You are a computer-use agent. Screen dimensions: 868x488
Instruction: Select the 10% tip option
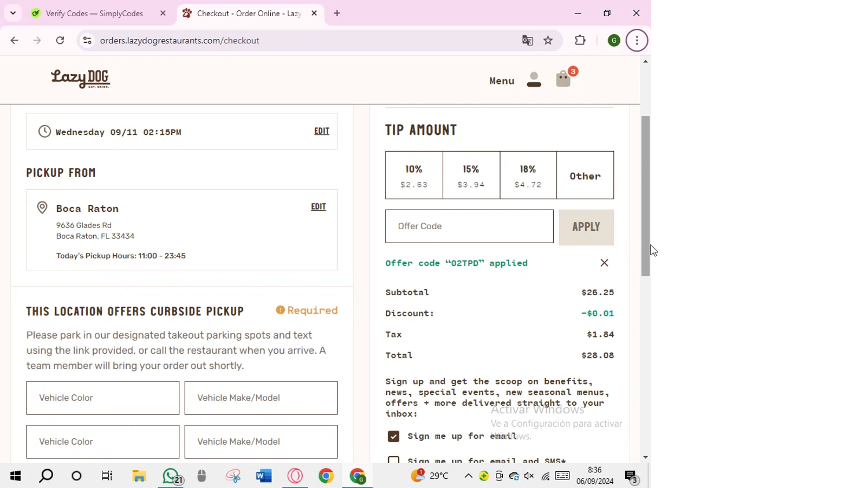(x=414, y=175)
